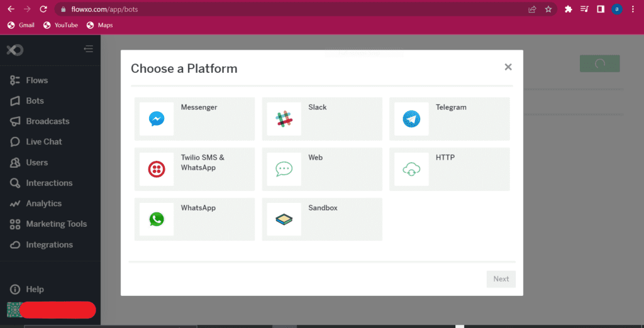Click the Next button
644x328 pixels.
pyautogui.click(x=501, y=279)
